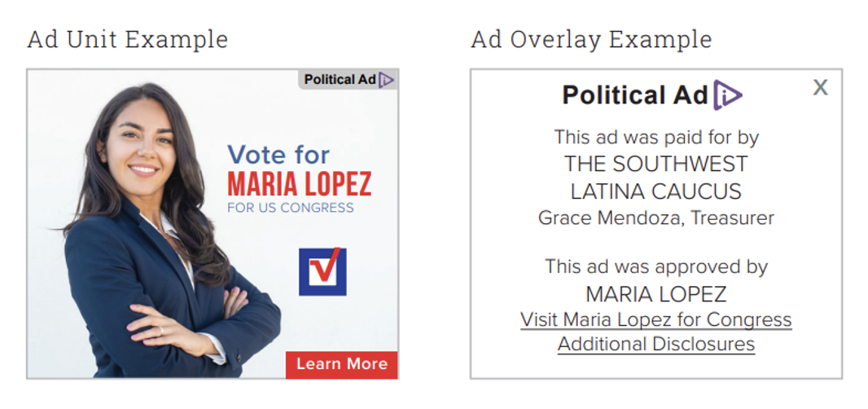Click Grace Mendoza, Treasurer line
Screen dimensions: 868x409
tap(656, 218)
